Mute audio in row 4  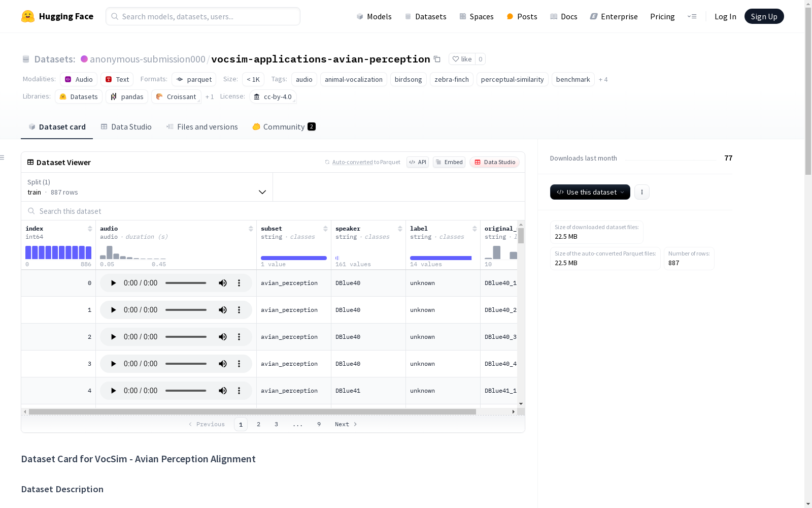(223, 391)
